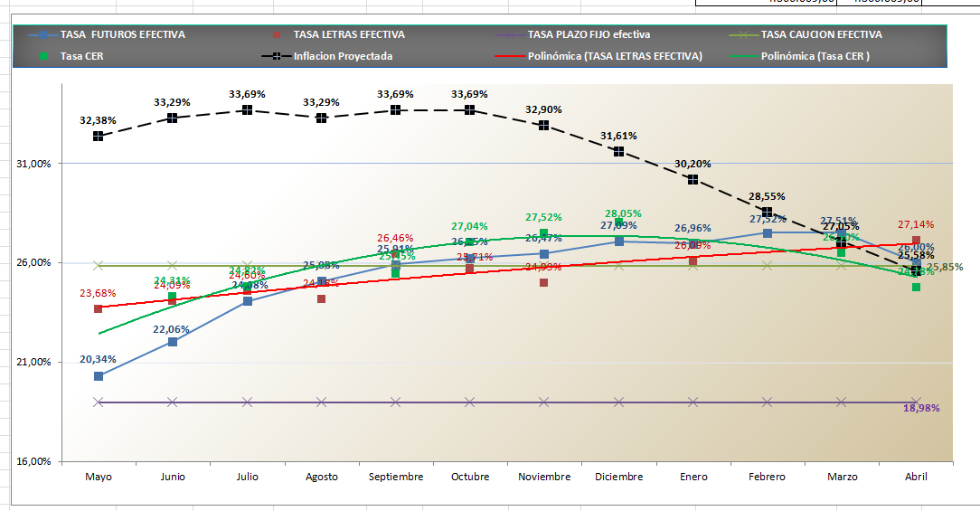Click the blue 26,96% data label
Screen dimensions: 980x511
693,228
